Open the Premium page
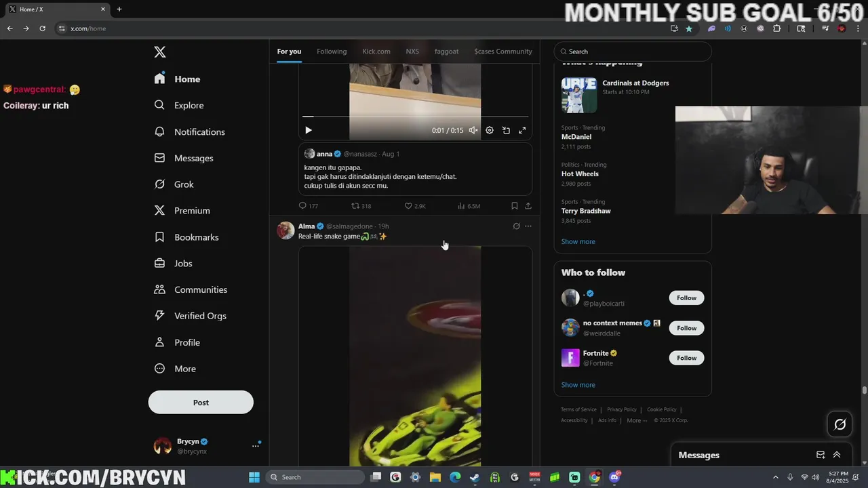Image resolution: width=868 pixels, height=488 pixels. [182, 211]
